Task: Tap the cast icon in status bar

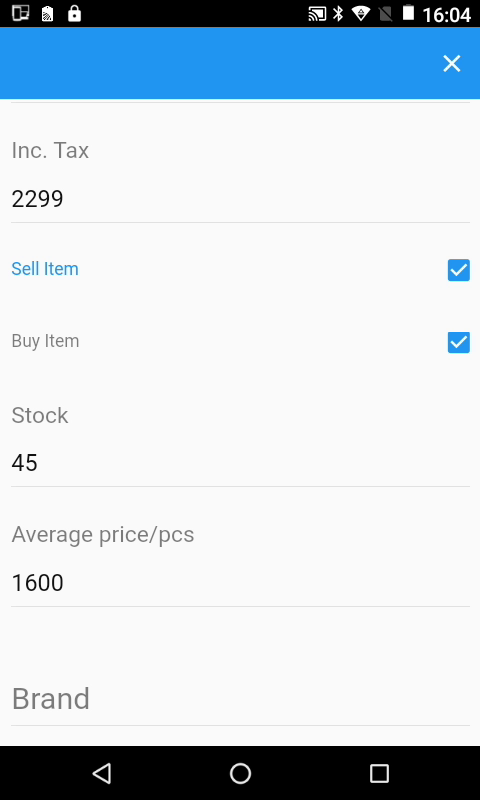Action: point(317,14)
